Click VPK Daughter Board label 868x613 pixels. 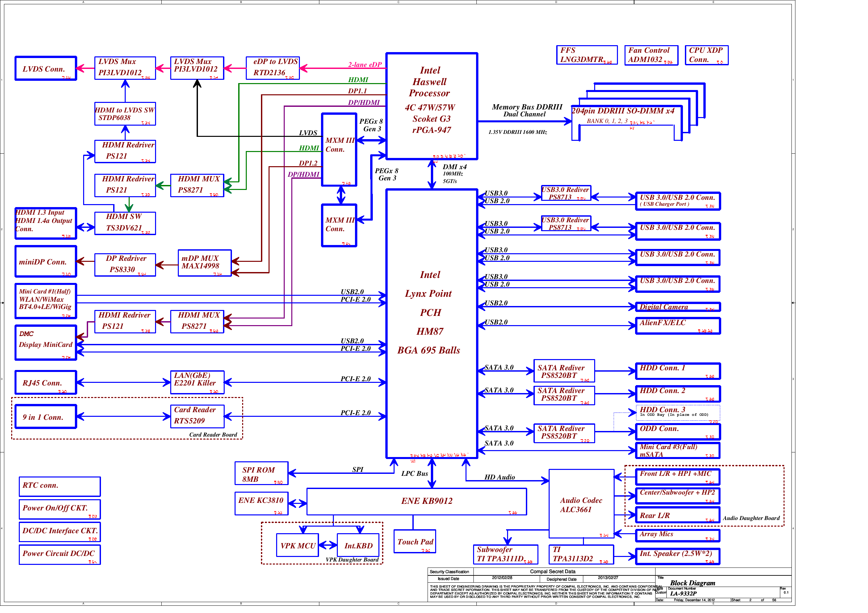click(352, 560)
